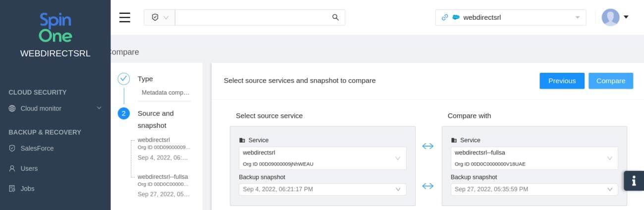This screenshot has height=210, width=644.
Task: Click the step 2 circle indicator
Action: pos(124,113)
